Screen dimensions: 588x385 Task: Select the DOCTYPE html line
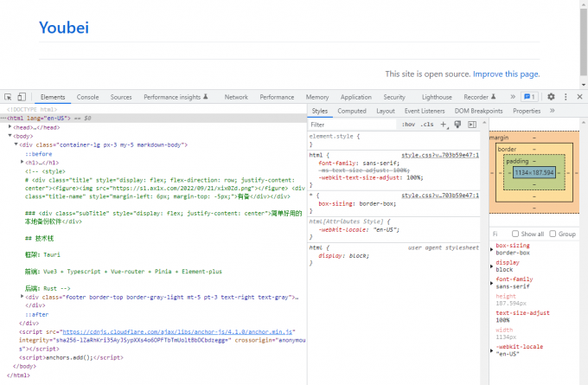(x=32, y=110)
